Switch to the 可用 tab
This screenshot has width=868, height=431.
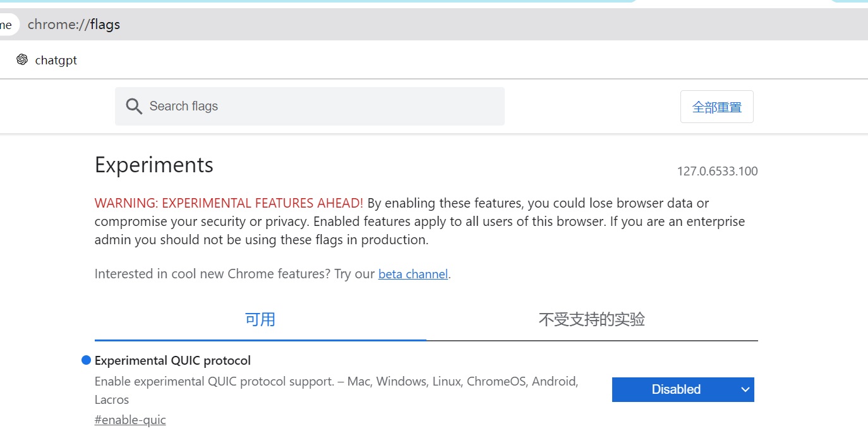click(x=260, y=319)
